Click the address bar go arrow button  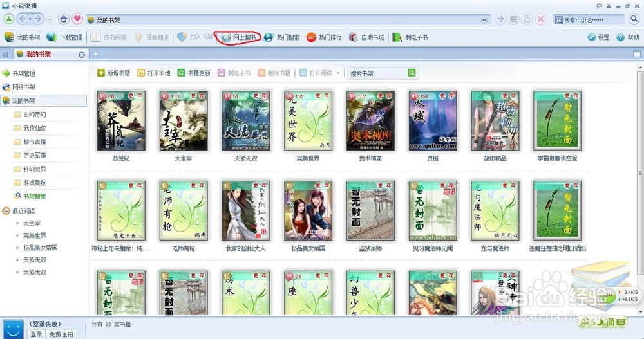click(500, 19)
